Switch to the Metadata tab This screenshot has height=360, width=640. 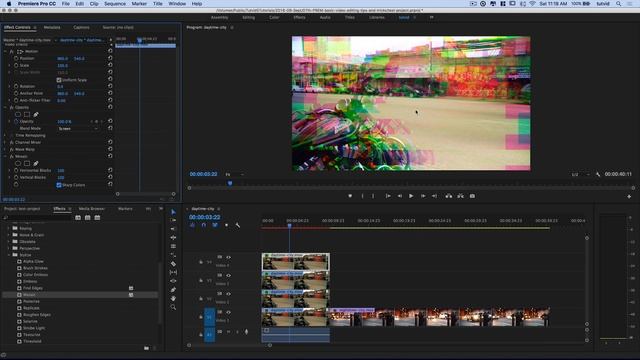[x=52, y=27]
